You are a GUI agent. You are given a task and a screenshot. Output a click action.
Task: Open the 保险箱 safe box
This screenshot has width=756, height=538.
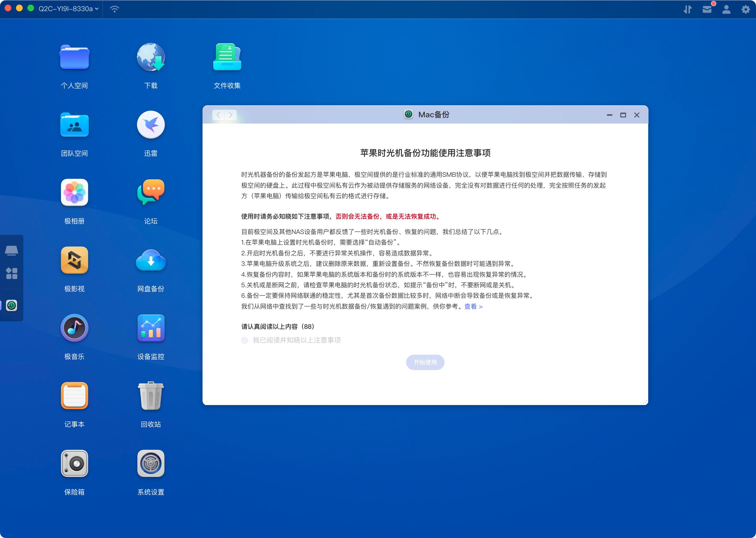click(74, 463)
